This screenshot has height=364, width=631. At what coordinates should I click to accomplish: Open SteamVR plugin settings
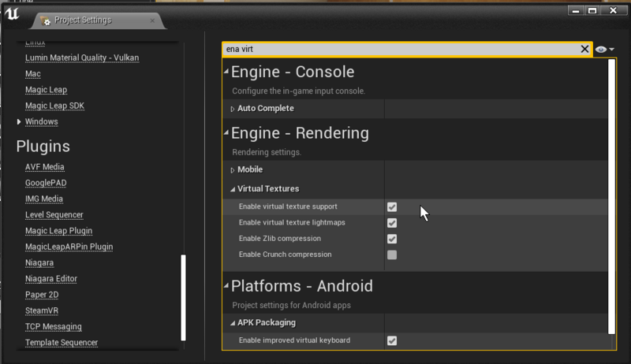(42, 310)
